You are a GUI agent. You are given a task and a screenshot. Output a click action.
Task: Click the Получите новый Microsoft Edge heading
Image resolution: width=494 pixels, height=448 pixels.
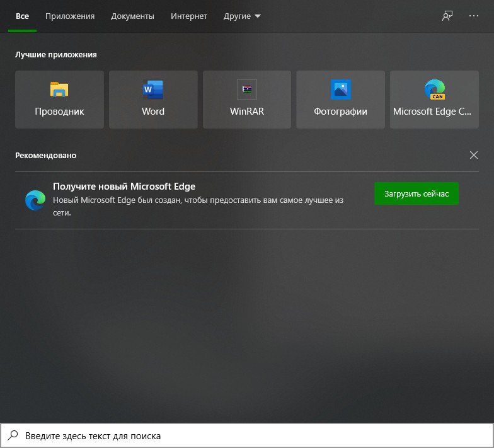pos(124,187)
